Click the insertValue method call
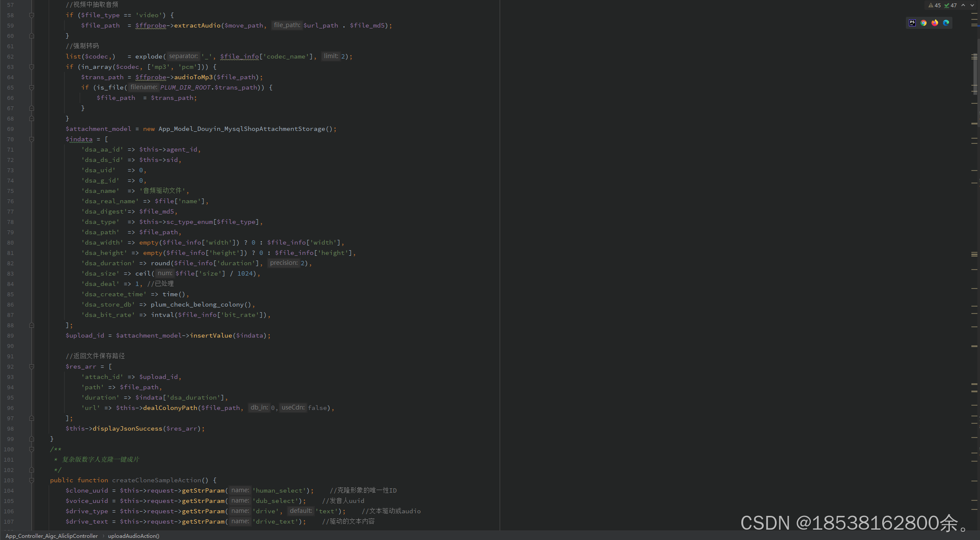980x540 pixels. coord(211,335)
